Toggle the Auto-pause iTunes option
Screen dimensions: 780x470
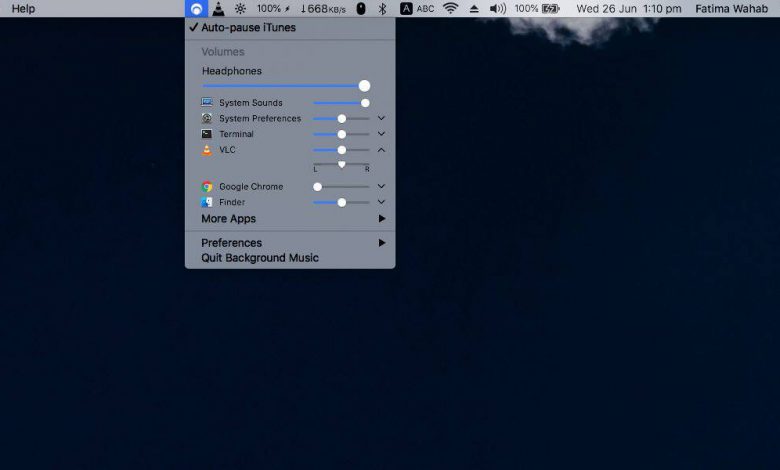coord(291,27)
